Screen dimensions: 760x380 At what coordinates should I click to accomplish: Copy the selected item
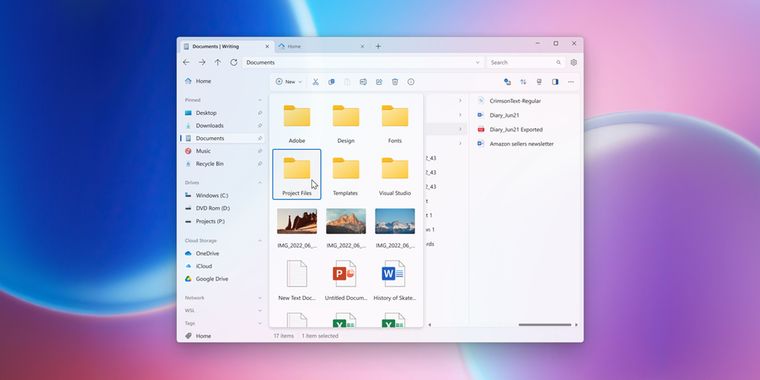tap(332, 82)
